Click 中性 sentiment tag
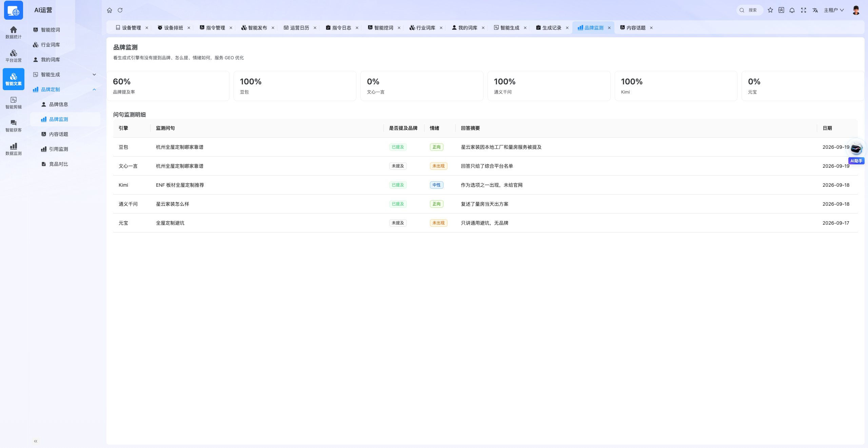This screenshot has width=868, height=448. (436, 185)
